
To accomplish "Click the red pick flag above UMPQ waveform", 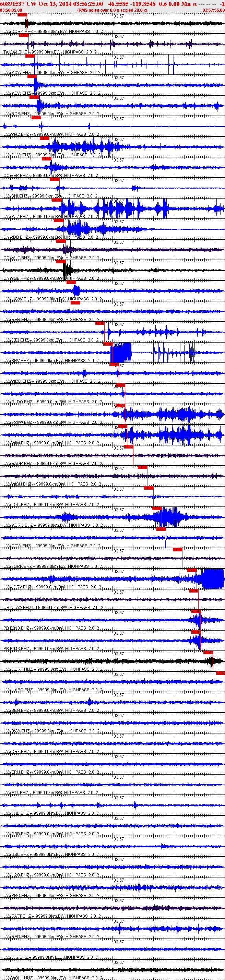I will click(220, 673).
